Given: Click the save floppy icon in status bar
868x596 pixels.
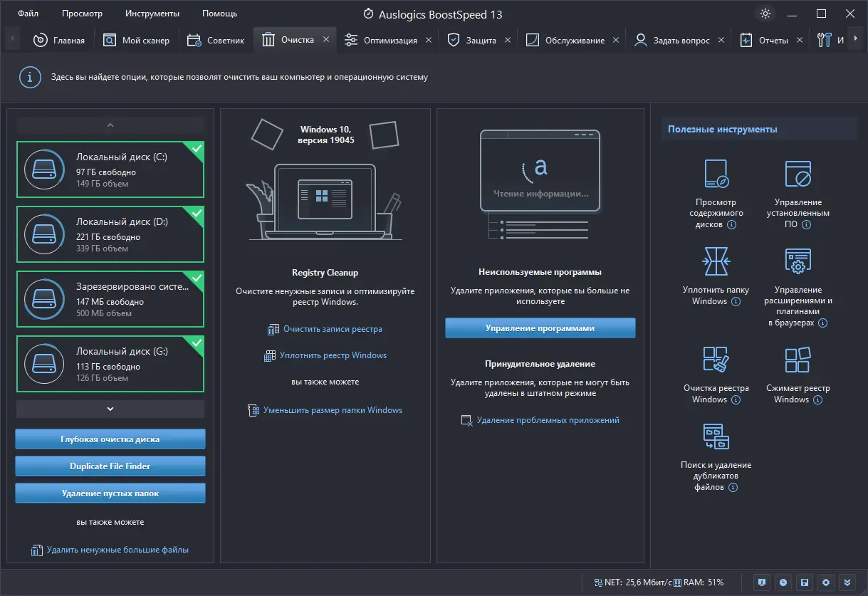Looking at the screenshot, I should coord(804,582).
